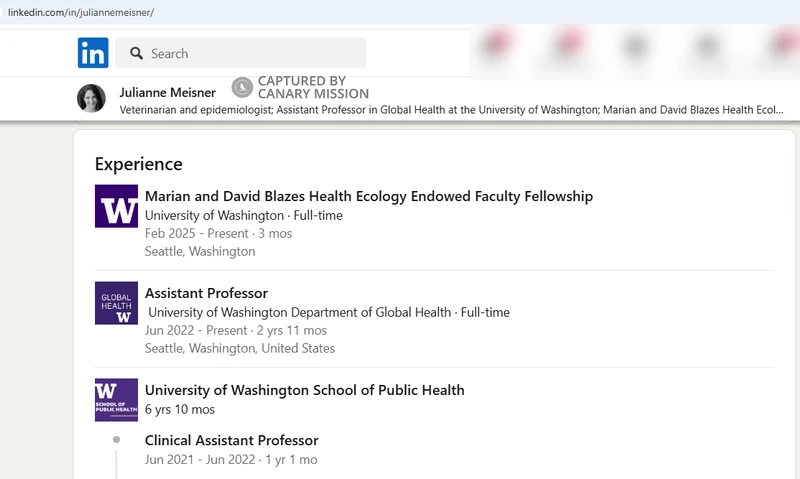Click 'University of Washington Department of Global Health' text
The height and width of the screenshot is (479, 800).
299,312
